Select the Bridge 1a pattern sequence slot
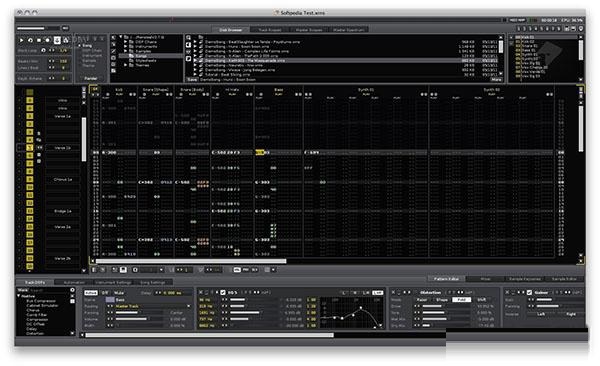Viewport: 600px width, 366px height. pos(63,211)
